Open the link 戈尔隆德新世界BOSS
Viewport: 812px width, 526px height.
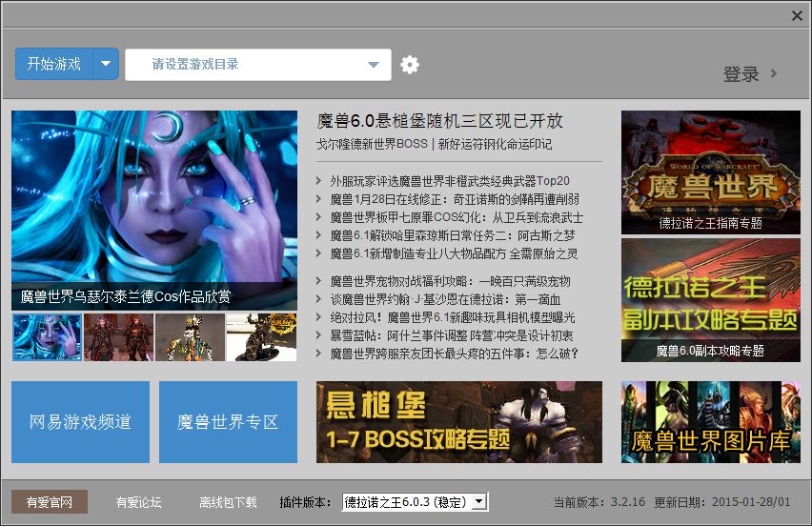tap(372, 144)
